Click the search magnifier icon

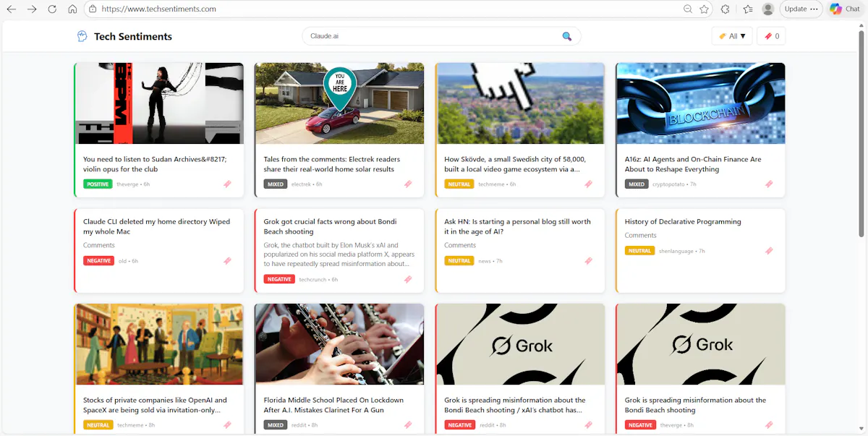(567, 36)
